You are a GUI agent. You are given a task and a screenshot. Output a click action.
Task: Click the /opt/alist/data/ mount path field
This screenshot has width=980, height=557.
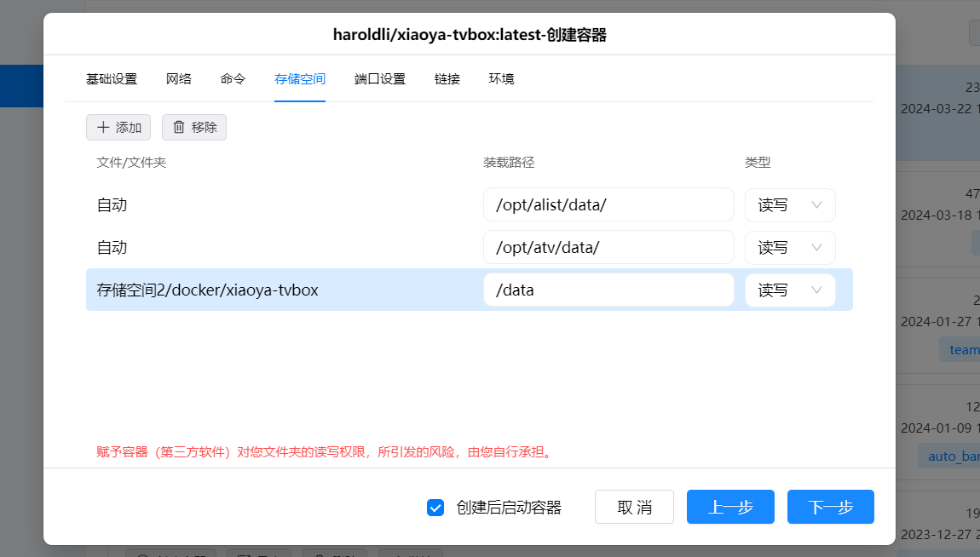(x=608, y=205)
